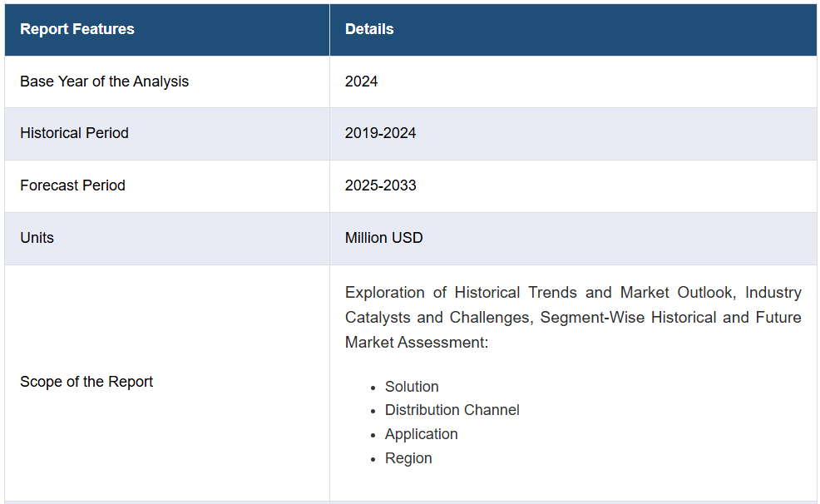The width and height of the screenshot is (820, 504).
Task: Click the 2019-2024 historical period value
Action: (380, 133)
